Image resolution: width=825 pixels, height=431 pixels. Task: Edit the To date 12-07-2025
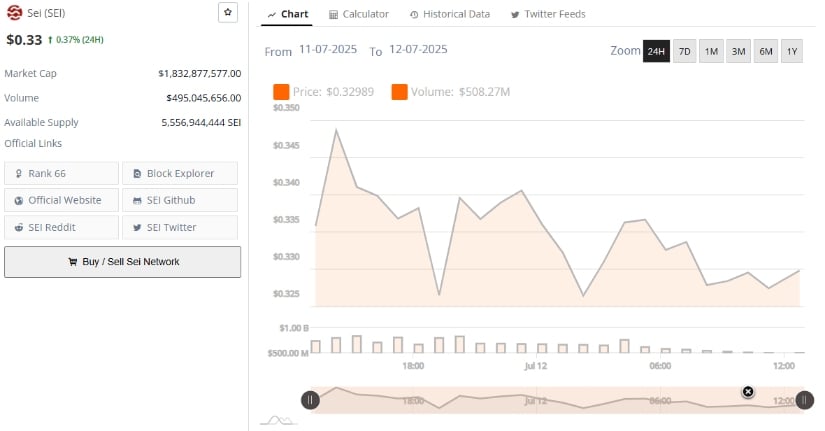tap(418, 49)
